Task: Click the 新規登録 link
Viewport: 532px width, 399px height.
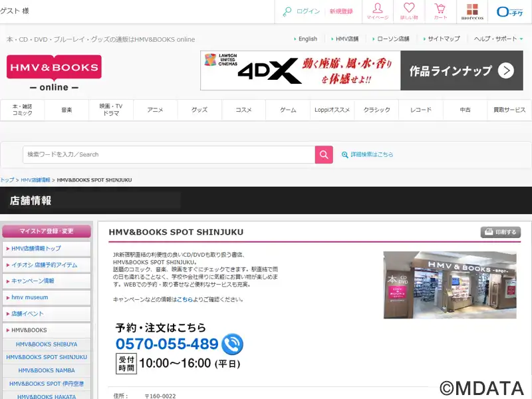Action: pyautogui.click(x=341, y=11)
